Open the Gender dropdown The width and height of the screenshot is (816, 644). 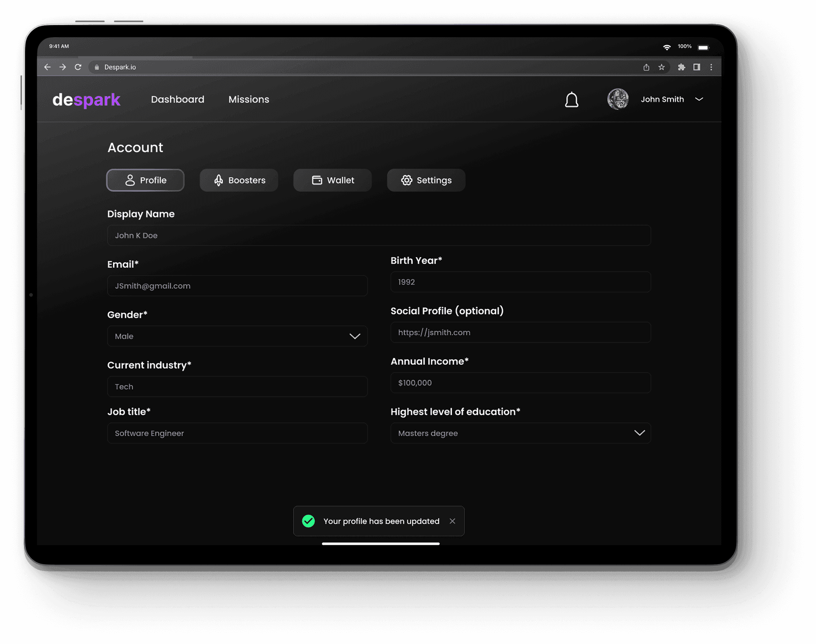click(237, 336)
